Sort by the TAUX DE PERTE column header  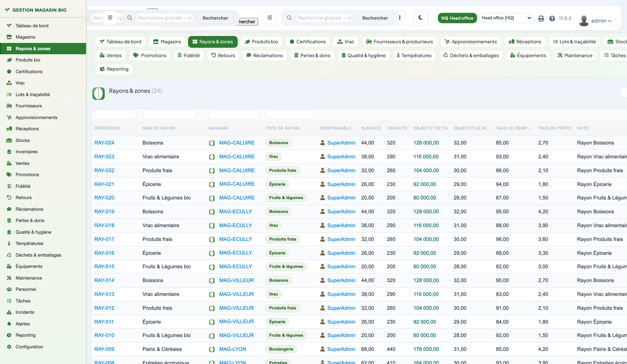[555, 128]
